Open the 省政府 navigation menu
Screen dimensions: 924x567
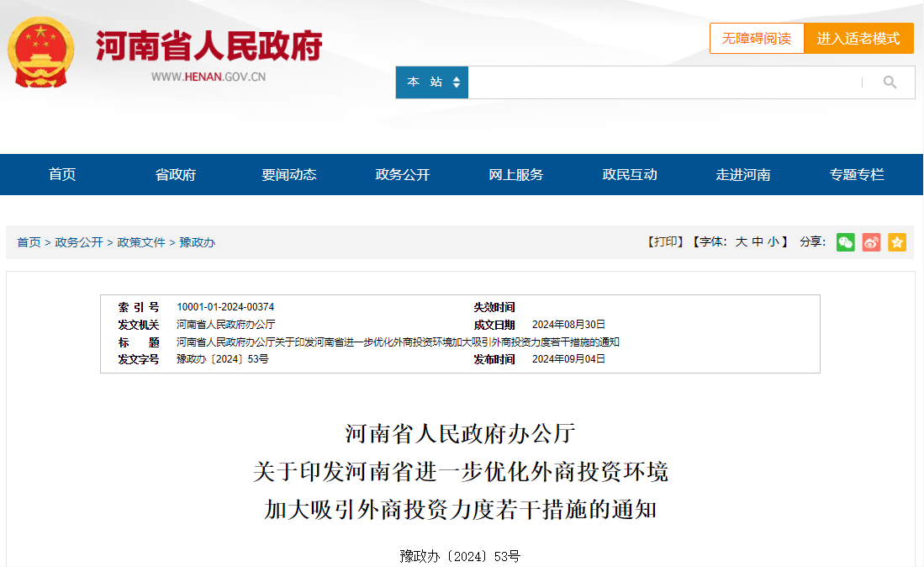[176, 175]
